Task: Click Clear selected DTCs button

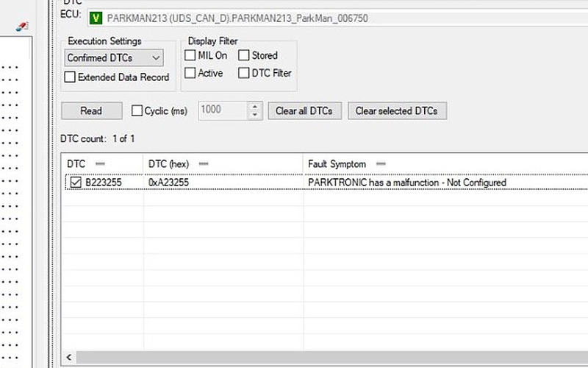Action: click(x=396, y=111)
